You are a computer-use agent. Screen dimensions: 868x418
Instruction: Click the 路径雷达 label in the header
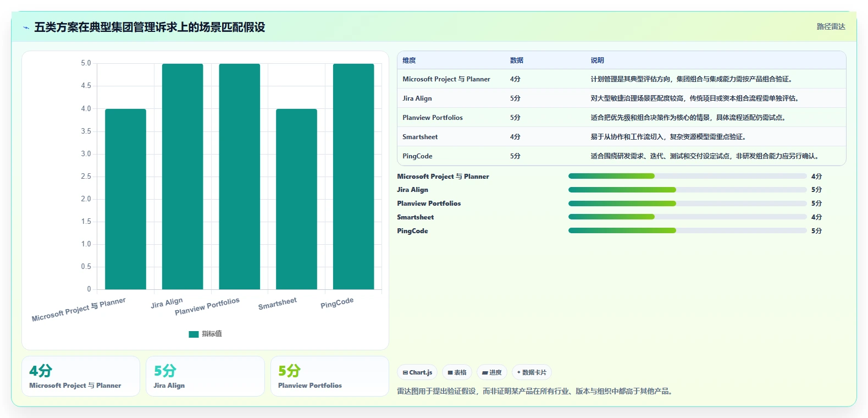click(x=831, y=26)
